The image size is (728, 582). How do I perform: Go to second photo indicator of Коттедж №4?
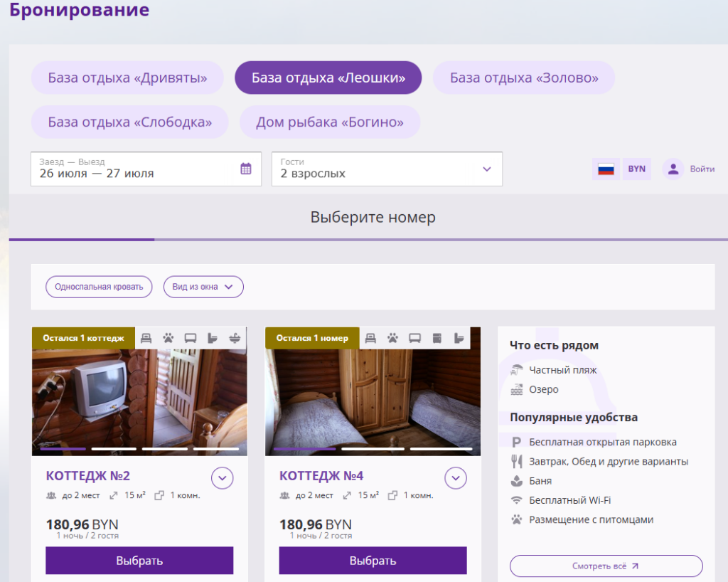[373, 449]
